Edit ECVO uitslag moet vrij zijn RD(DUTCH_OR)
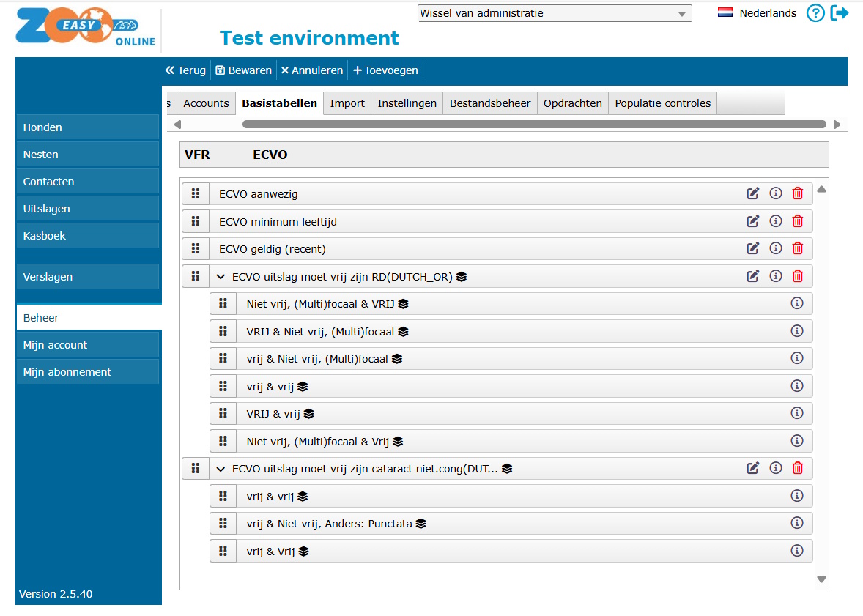This screenshot has width=863, height=616. 752,276
